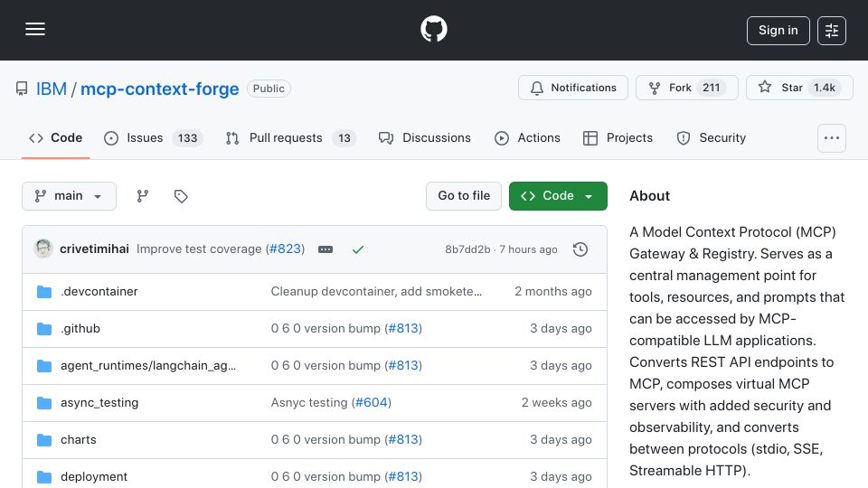868x488 pixels.
Task: Open the Issues tab
Action: [x=154, y=137]
